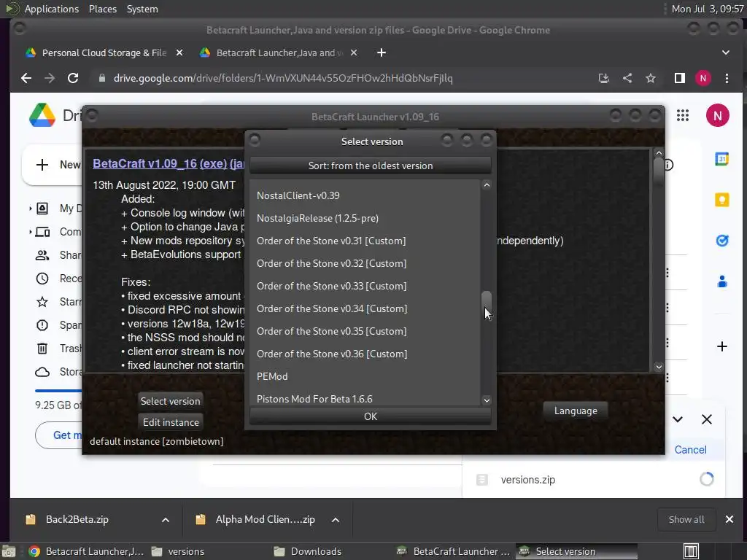Select Pistons Mod For Beta 1.6.6

(x=365, y=399)
